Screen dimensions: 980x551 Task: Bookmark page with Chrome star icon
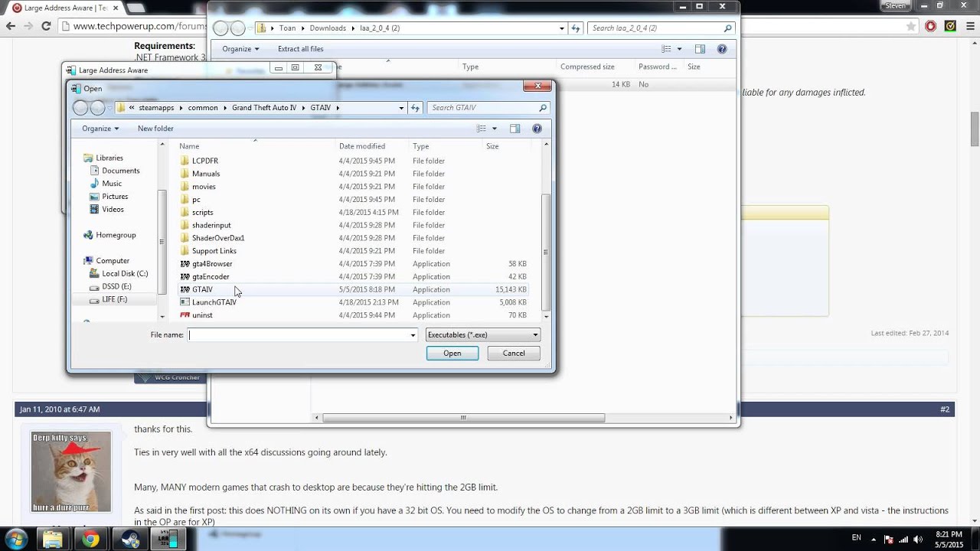(911, 26)
